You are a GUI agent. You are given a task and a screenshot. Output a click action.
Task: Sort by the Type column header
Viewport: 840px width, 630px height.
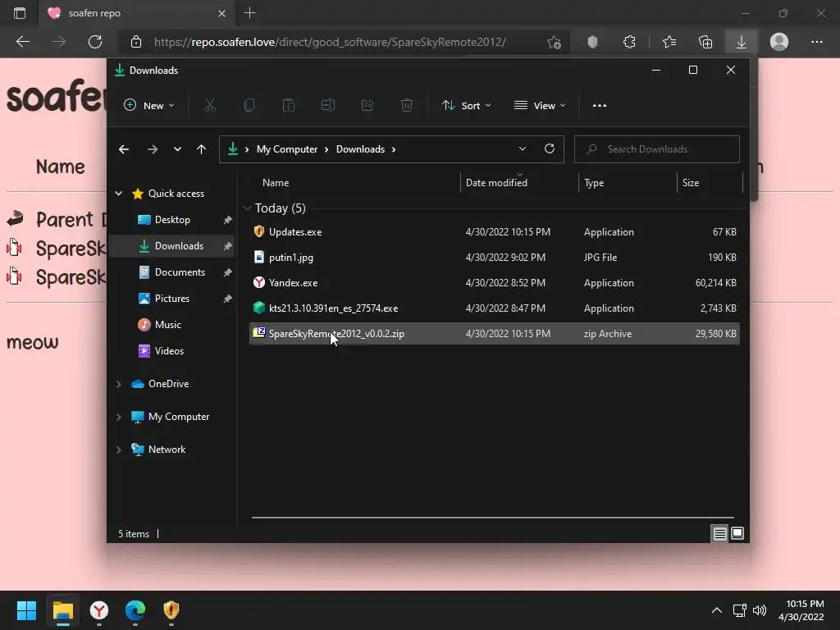click(x=628, y=183)
